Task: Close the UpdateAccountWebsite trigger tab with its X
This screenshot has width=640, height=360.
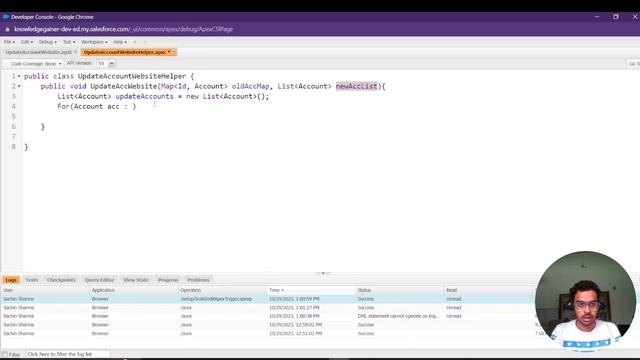Action: (x=76, y=52)
